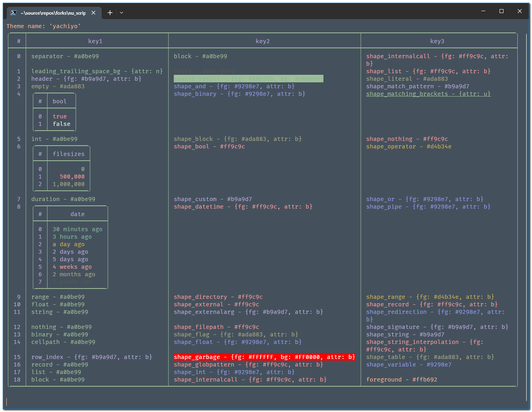
Task: Click the key2 column header
Action: point(263,41)
